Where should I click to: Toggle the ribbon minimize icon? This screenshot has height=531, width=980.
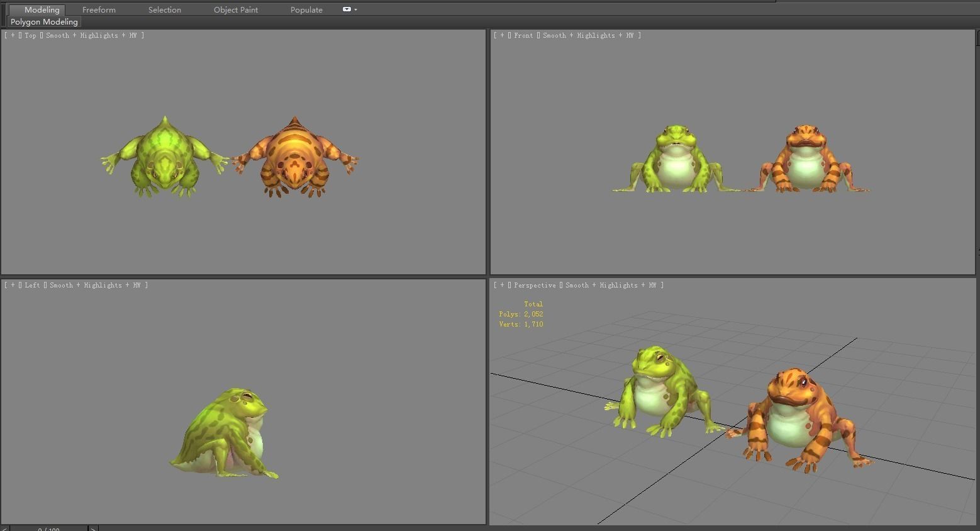347,9
